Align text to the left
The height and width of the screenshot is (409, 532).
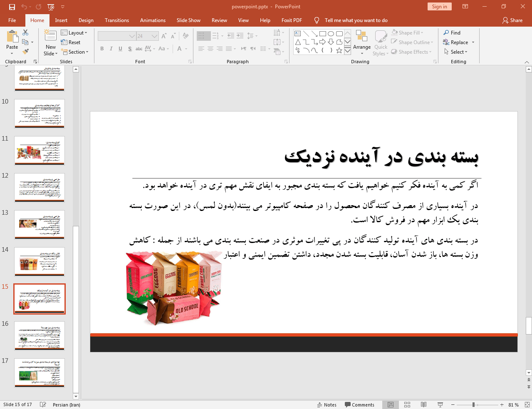click(x=201, y=49)
